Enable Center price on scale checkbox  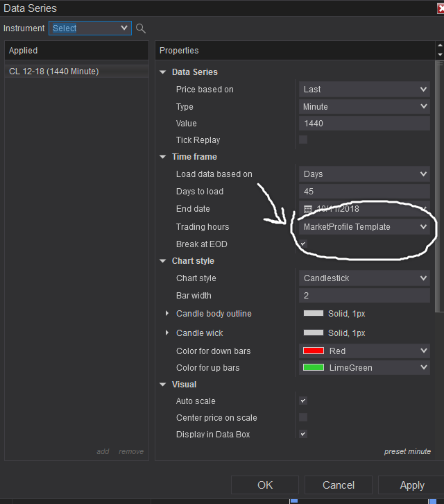coord(303,417)
